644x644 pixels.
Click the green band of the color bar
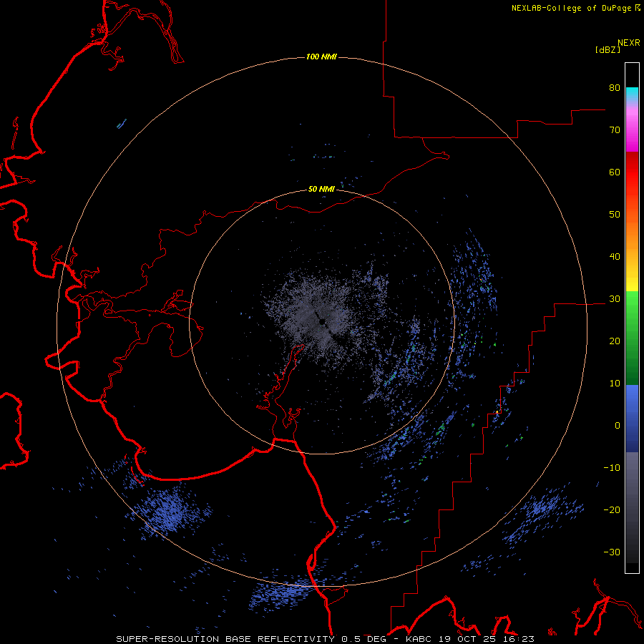click(x=632, y=338)
